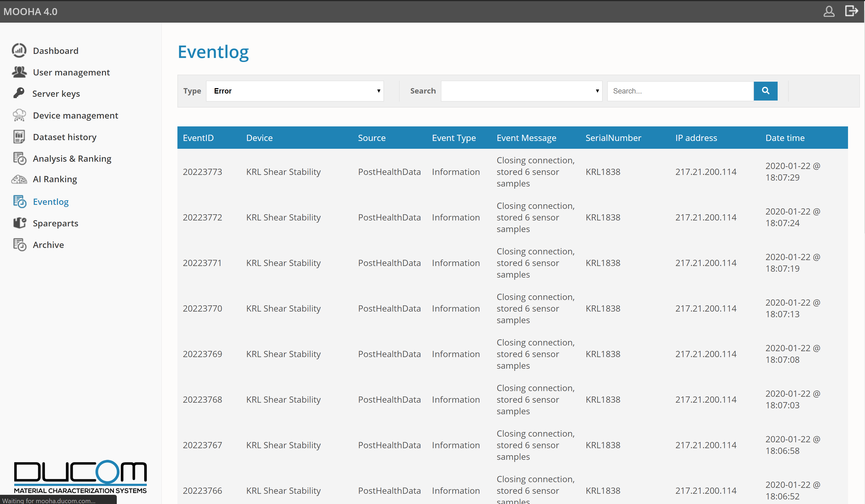Click the MOOHA 4.0 title link
The height and width of the screenshot is (504, 865).
(x=30, y=12)
